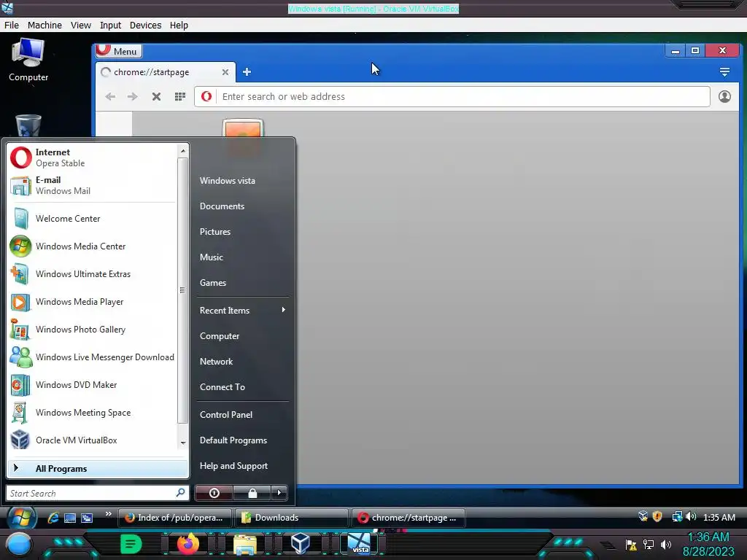Open VirtualBox Machine menu
Image resolution: width=747 pixels, height=560 pixels.
coord(44,26)
